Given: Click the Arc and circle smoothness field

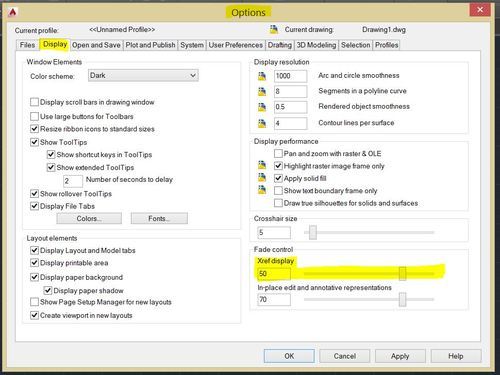Looking at the screenshot, I should pyautogui.click(x=290, y=76).
